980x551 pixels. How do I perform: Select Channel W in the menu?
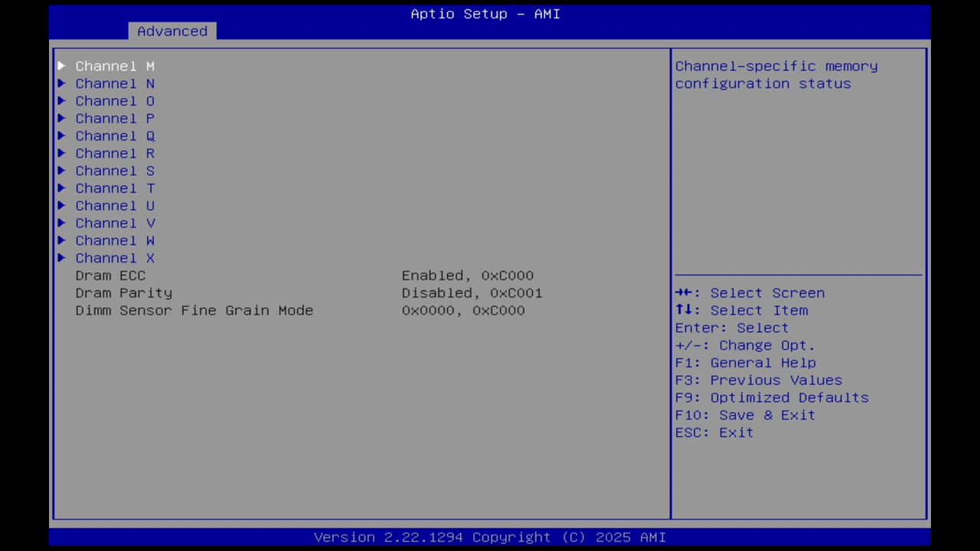[x=114, y=240]
